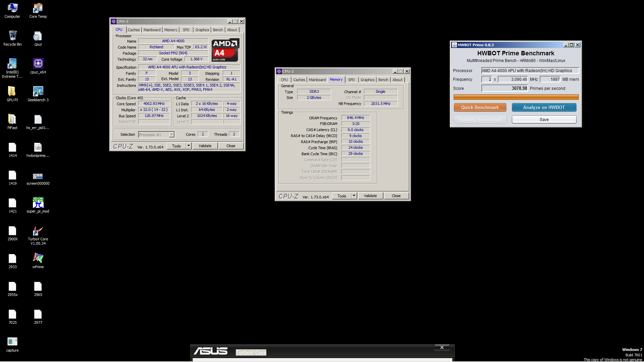Click Analyze on HWBOT button
The height and width of the screenshot is (362, 644).
[x=544, y=107]
